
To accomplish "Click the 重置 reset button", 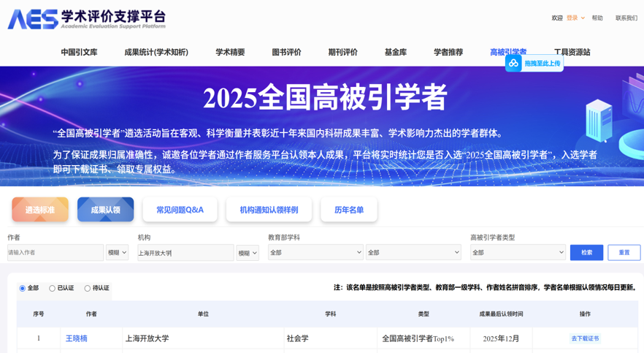I will [x=624, y=252].
